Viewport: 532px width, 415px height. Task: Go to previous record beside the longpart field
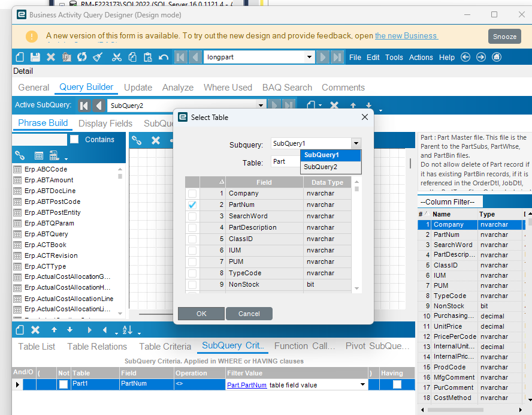(x=195, y=57)
